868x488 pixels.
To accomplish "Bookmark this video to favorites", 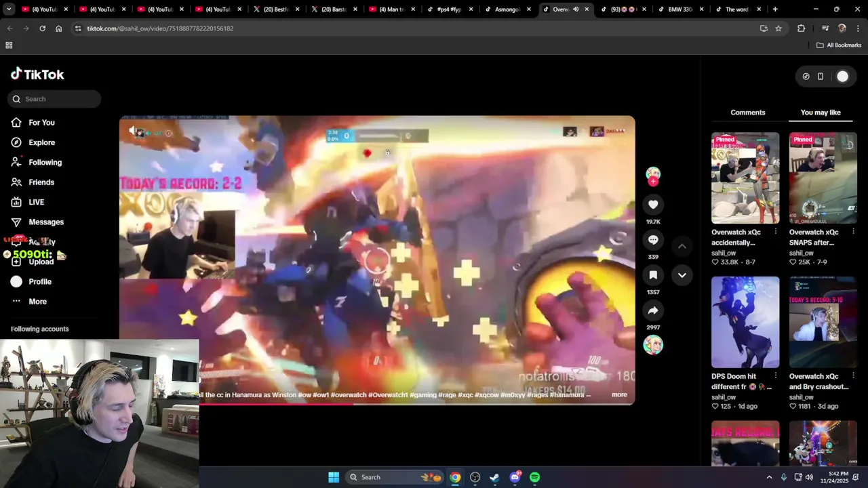I will [x=653, y=274].
